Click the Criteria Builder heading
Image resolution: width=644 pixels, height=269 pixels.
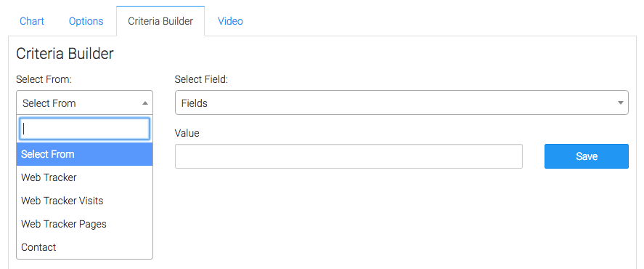coord(65,54)
